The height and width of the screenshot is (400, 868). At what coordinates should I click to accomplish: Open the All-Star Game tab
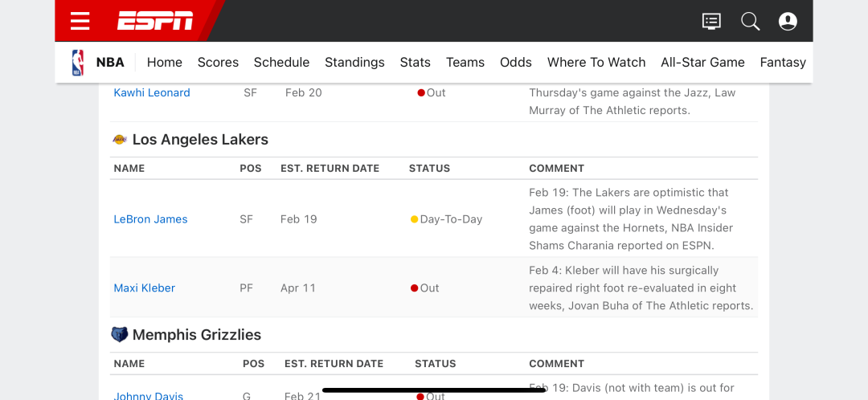coord(702,63)
